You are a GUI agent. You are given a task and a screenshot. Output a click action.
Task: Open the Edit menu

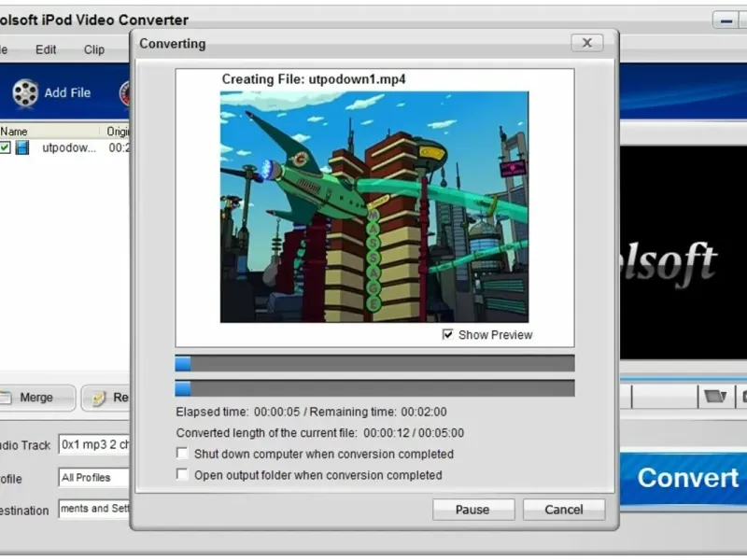(x=46, y=49)
